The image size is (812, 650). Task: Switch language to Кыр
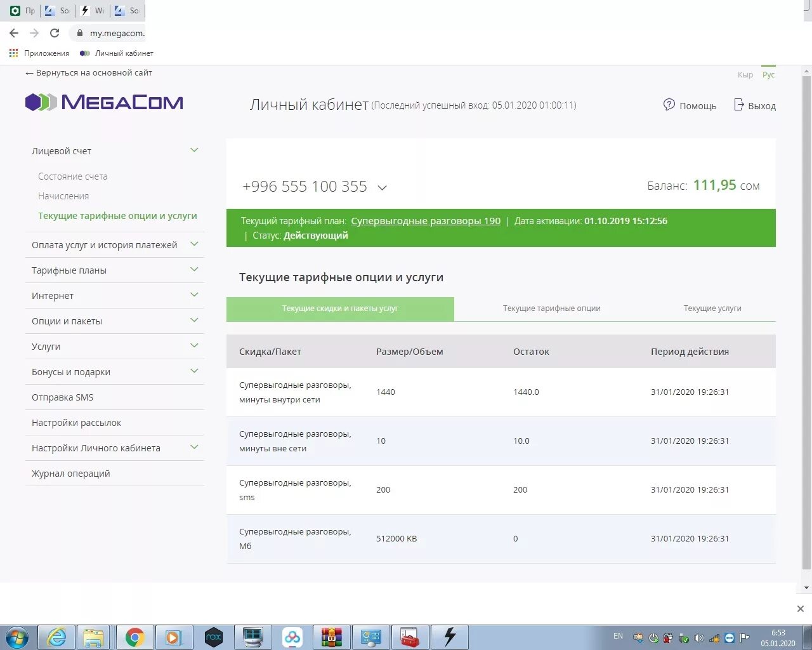pos(745,75)
